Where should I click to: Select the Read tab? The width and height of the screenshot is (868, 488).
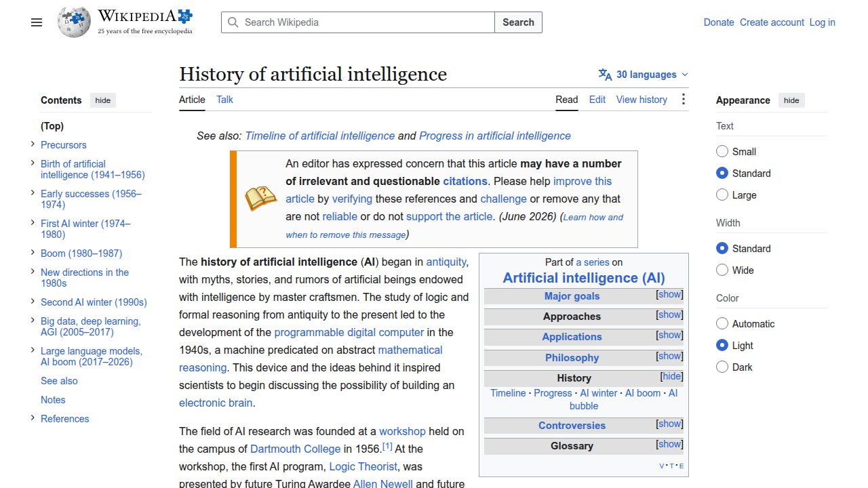pyautogui.click(x=567, y=100)
